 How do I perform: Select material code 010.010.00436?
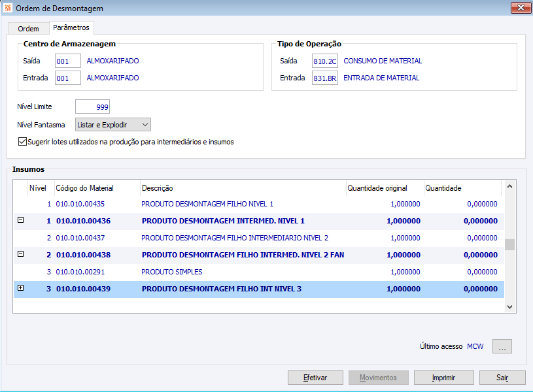click(x=83, y=221)
